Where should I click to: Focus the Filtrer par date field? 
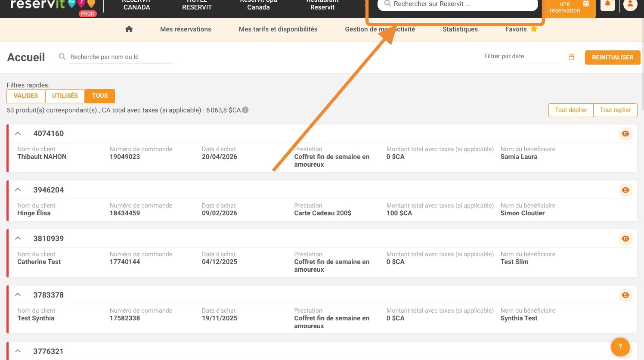523,56
